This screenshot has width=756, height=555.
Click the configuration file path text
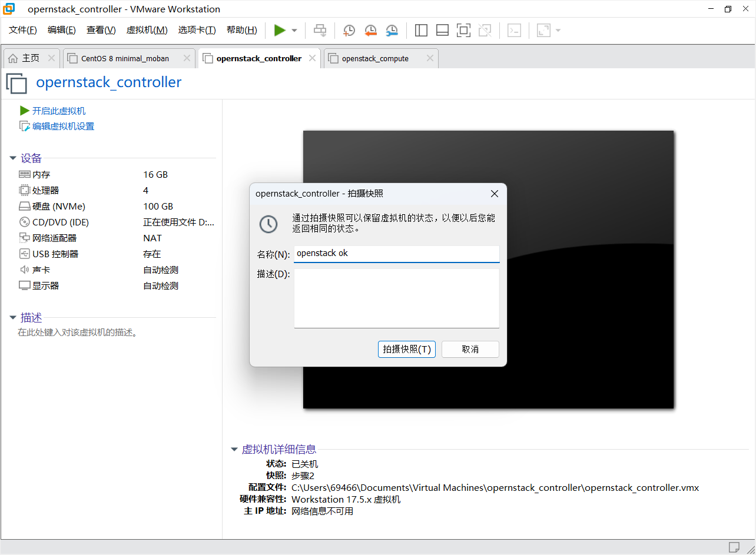(495, 487)
